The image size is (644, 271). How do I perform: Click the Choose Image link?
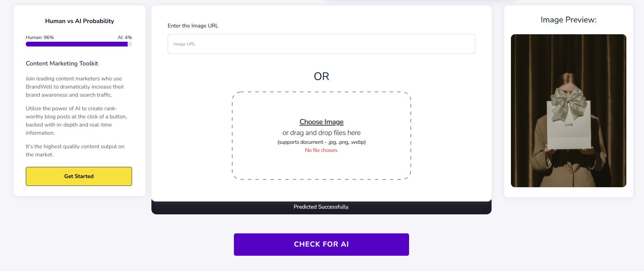pos(321,122)
